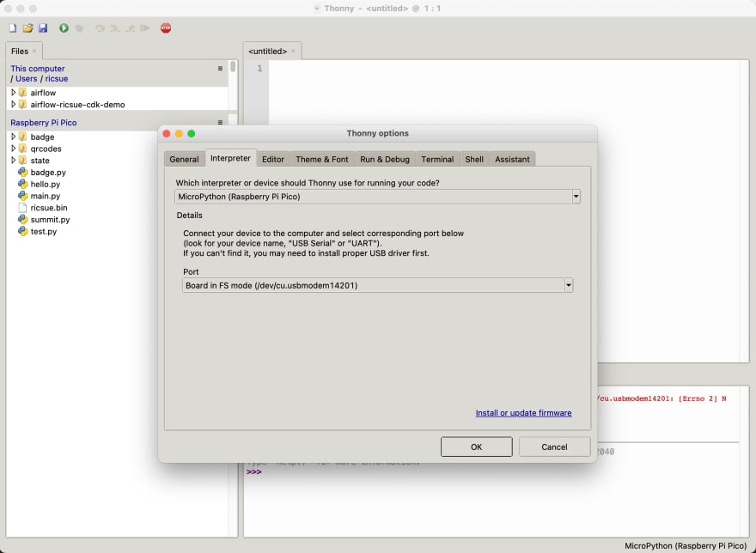Stop the backend with the red STOP icon

click(165, 28)
